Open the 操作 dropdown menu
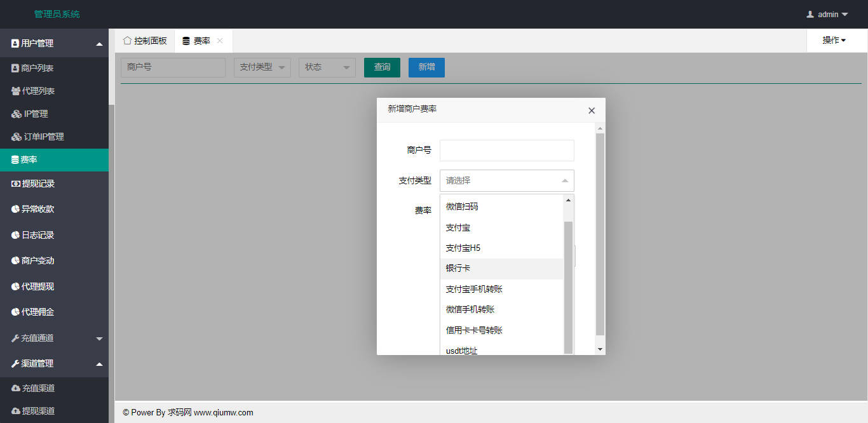The image size is (868, 423). 834,41
